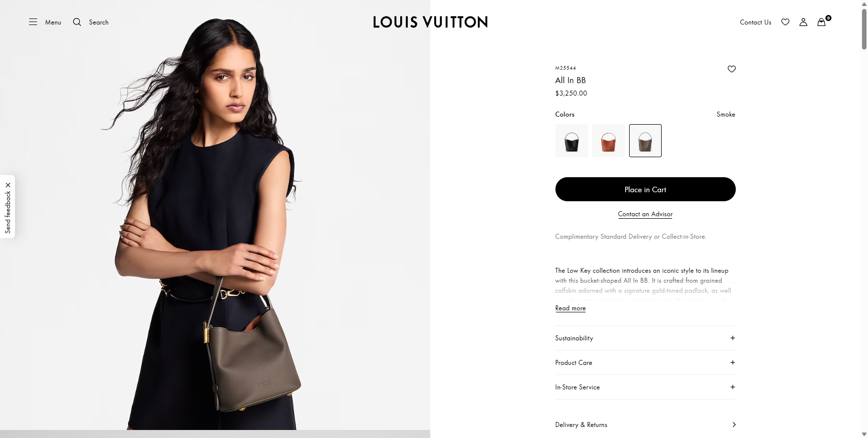Click the Place in Cart button
868x438 pixels.
645,189
